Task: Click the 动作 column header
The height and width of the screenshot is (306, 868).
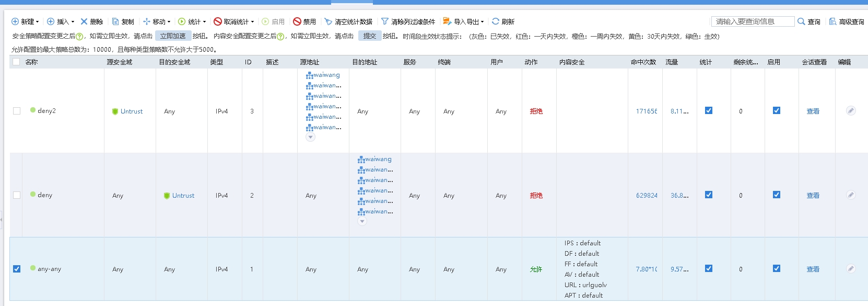Action: [531, 62]
